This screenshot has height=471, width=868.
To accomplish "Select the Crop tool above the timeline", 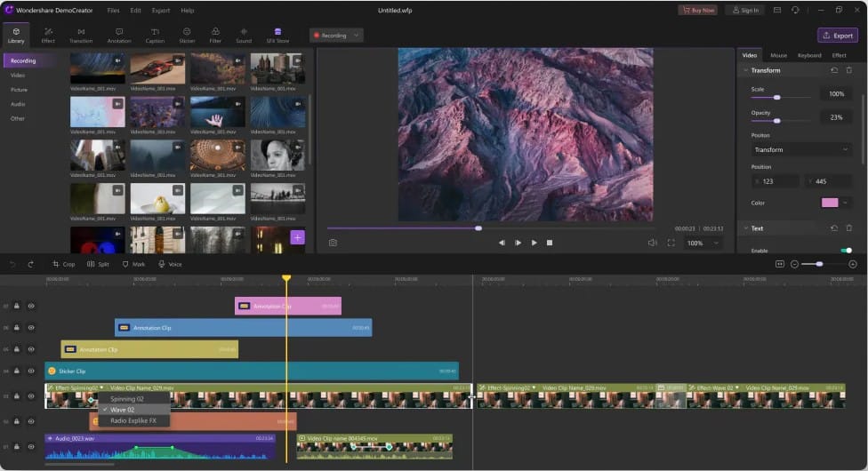I will 63,264.
